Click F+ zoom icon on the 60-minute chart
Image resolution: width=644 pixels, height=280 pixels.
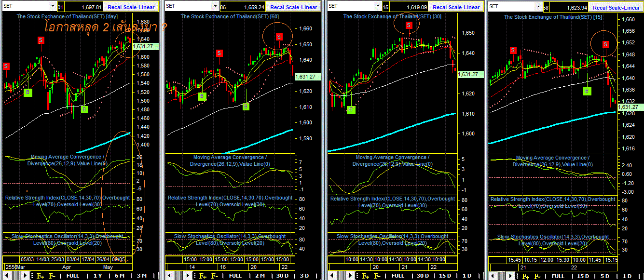[203, 276]
